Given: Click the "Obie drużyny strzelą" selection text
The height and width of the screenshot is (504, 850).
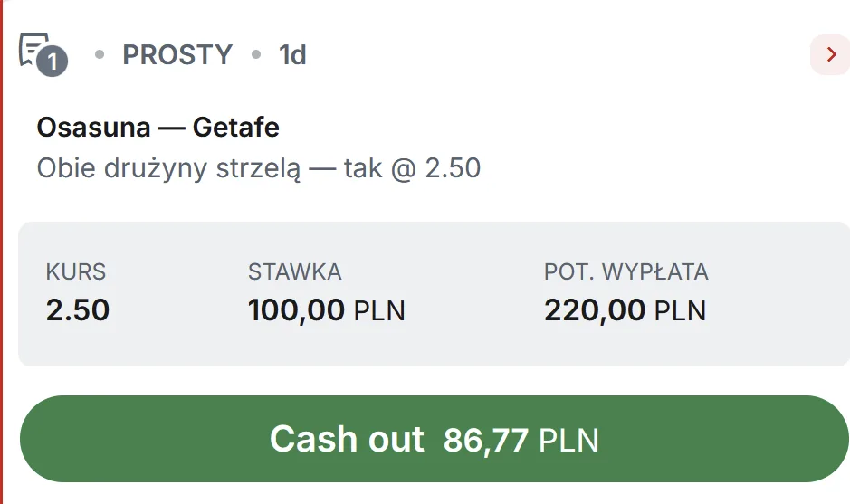Looking at the screenshot, I should 168,168.
